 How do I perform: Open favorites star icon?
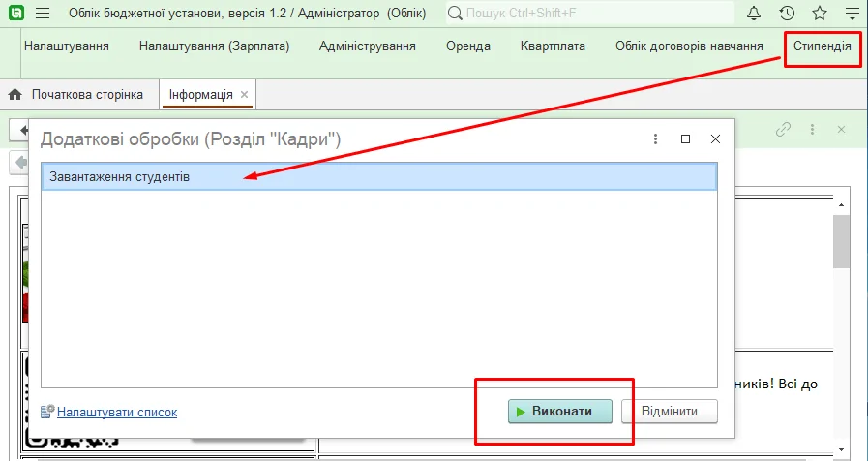[x=820, y=14]
